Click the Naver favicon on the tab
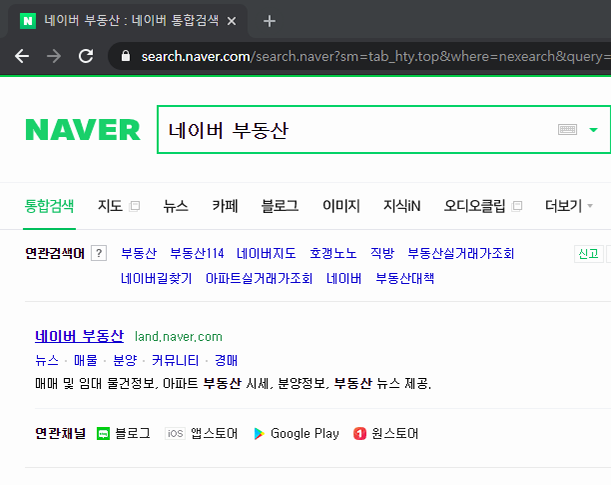This screenshot has height=485, width=611. point(28,21)
